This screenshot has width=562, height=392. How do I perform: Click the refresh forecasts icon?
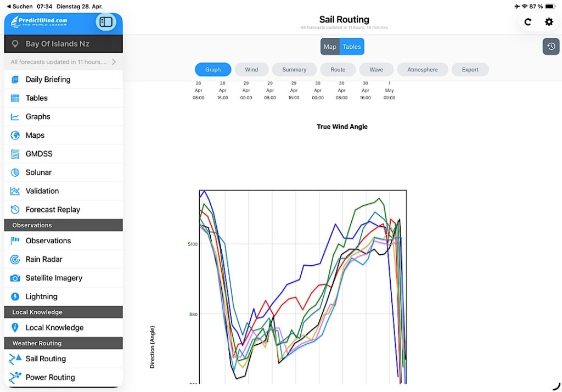pos(527,22)
